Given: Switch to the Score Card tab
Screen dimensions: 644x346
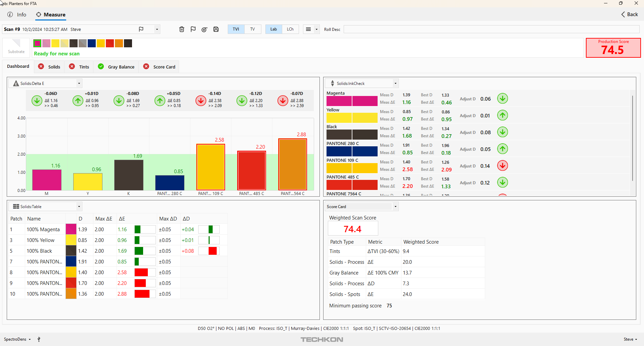Looking at the screenshot, I should coord(160,67).
